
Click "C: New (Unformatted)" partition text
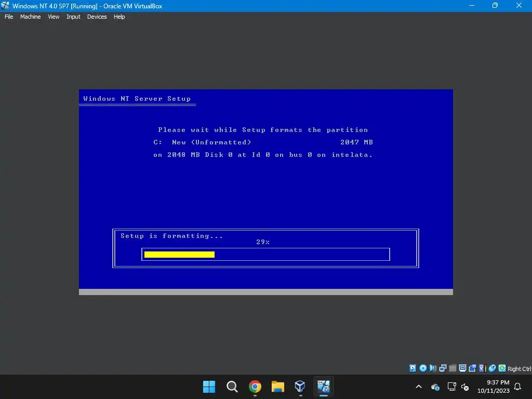pyautogui.click(x=202, y=142)
